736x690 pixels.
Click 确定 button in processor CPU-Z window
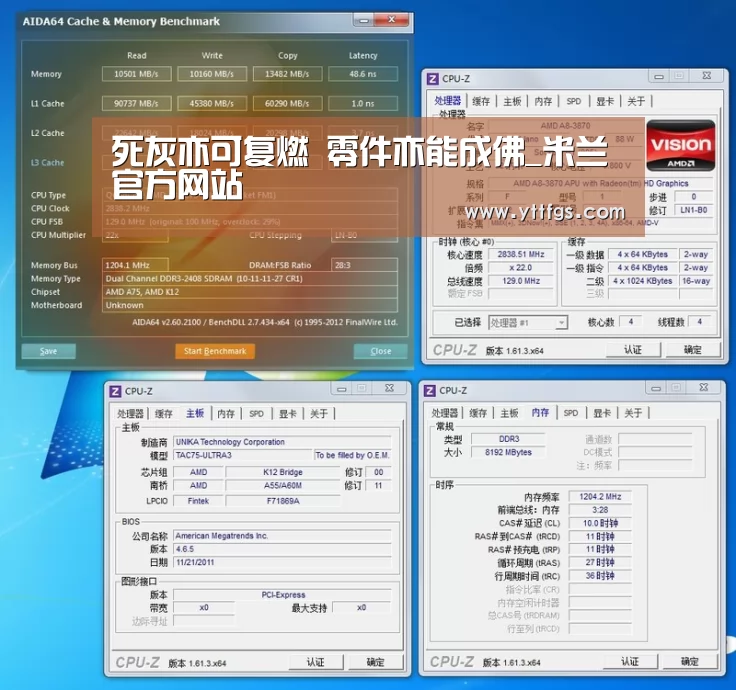(x=692, y=350)
